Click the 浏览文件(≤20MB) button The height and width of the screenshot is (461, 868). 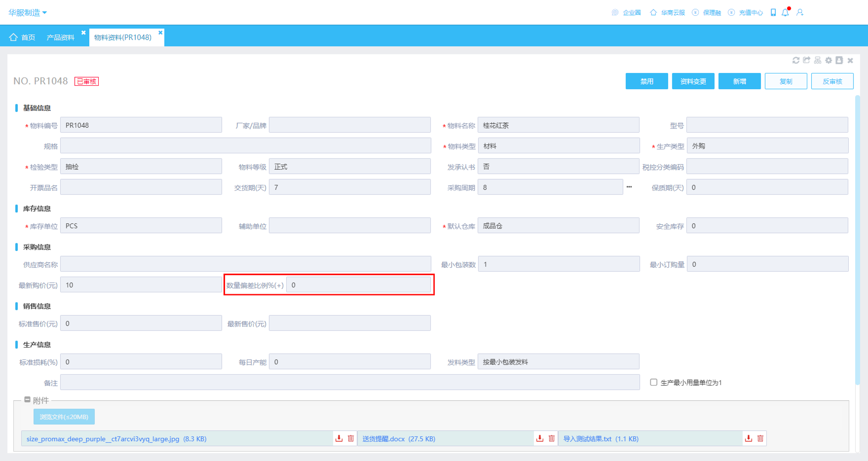(x=64, y=417)
